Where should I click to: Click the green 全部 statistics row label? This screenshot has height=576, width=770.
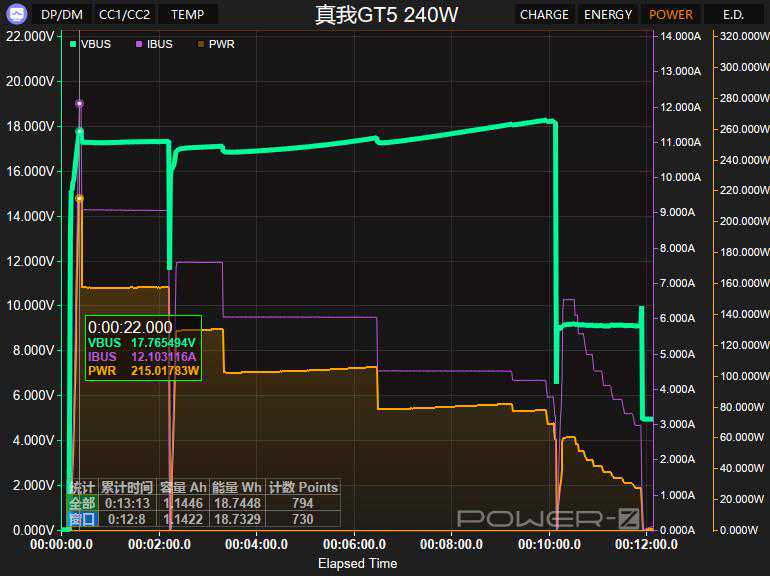[x=82, y=503]
